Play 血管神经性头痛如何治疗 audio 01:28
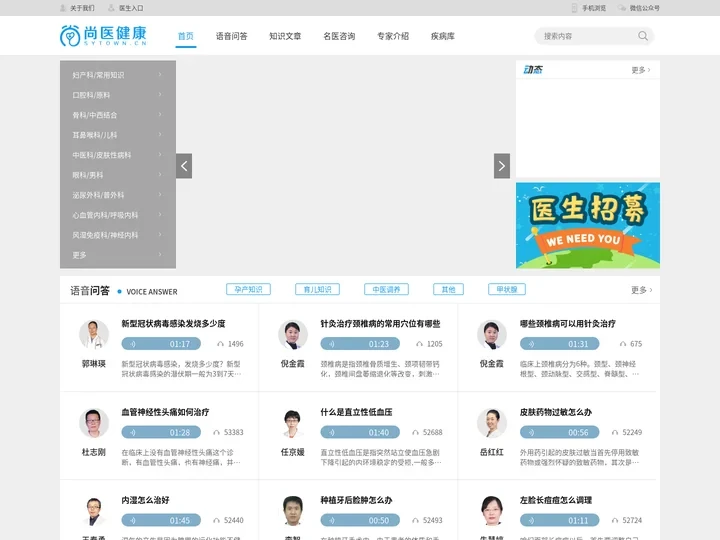The height and width of the screenshot is (540, 720). pos(161,433)
